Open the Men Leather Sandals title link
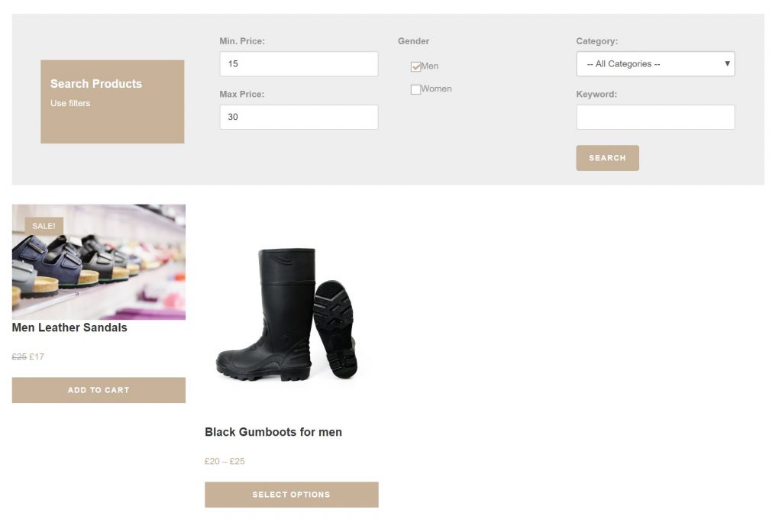This screenshot has height=532, width=782. pos(69,327)
